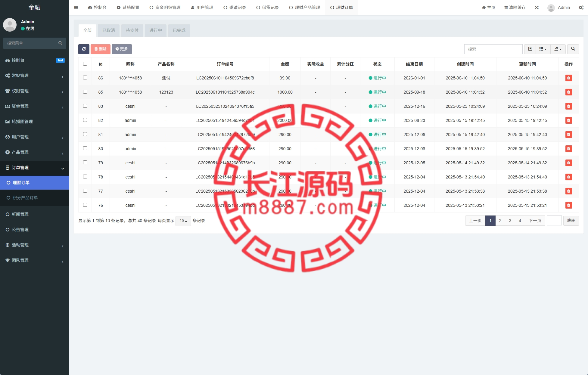The height and width of the screenshot is (375, 588).
Task: Delete order row with Id 79
Action: [568, 163]
